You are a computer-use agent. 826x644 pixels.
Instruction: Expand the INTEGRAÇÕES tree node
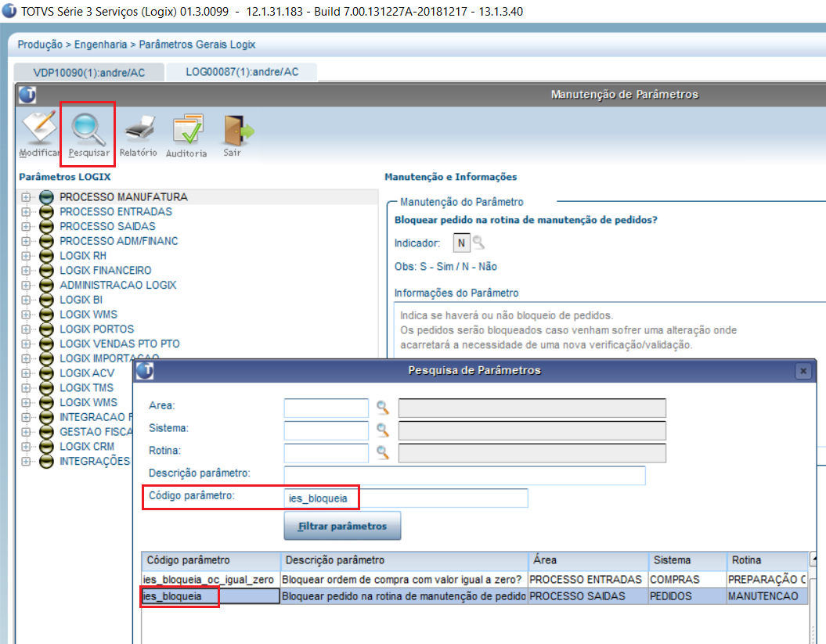coord(25,461)
